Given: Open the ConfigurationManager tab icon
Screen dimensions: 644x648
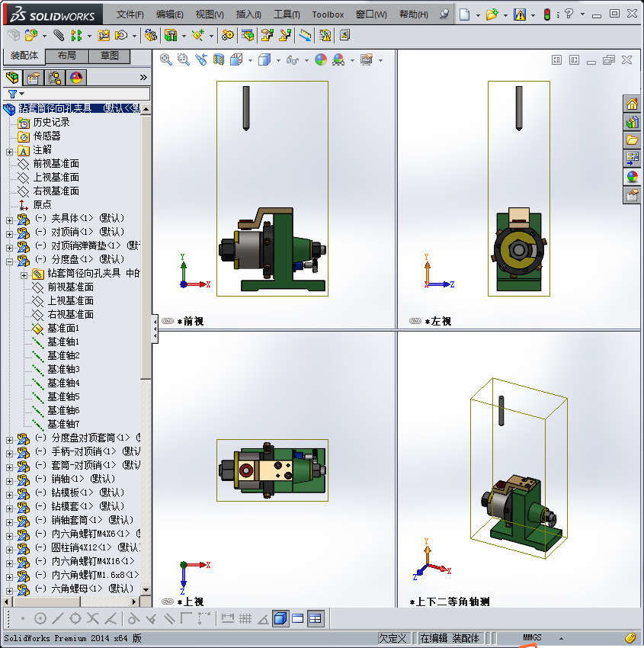Looking at the screenshot, I should pos(55,77).
